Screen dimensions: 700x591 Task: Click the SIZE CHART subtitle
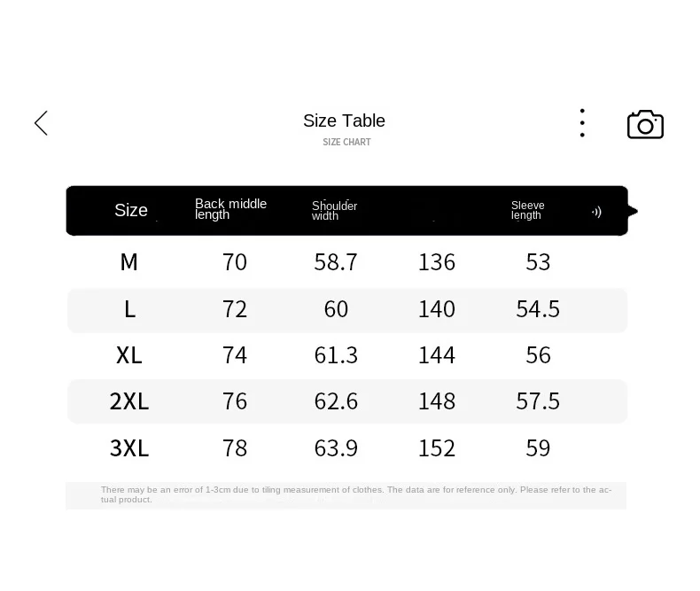[x=346, y=142]
